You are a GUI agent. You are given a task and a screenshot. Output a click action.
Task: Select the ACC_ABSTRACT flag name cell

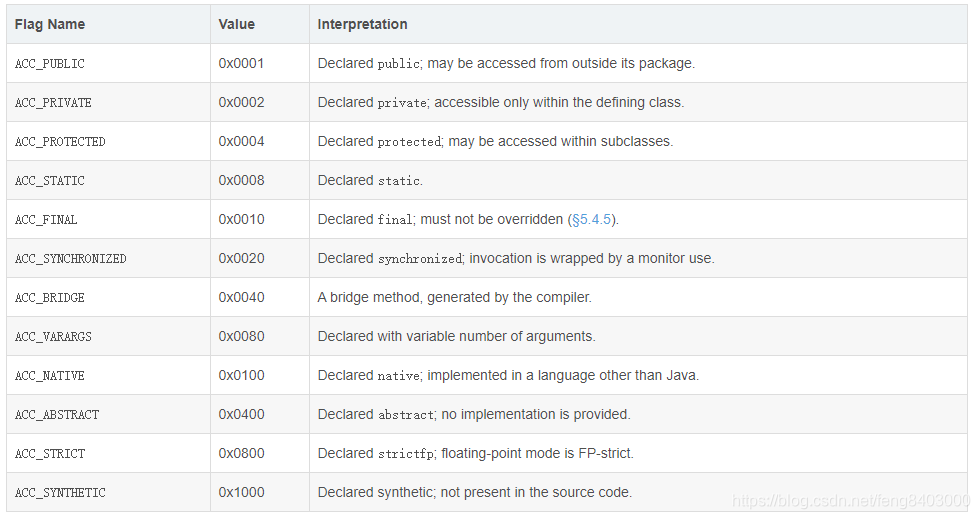point(108,414)
